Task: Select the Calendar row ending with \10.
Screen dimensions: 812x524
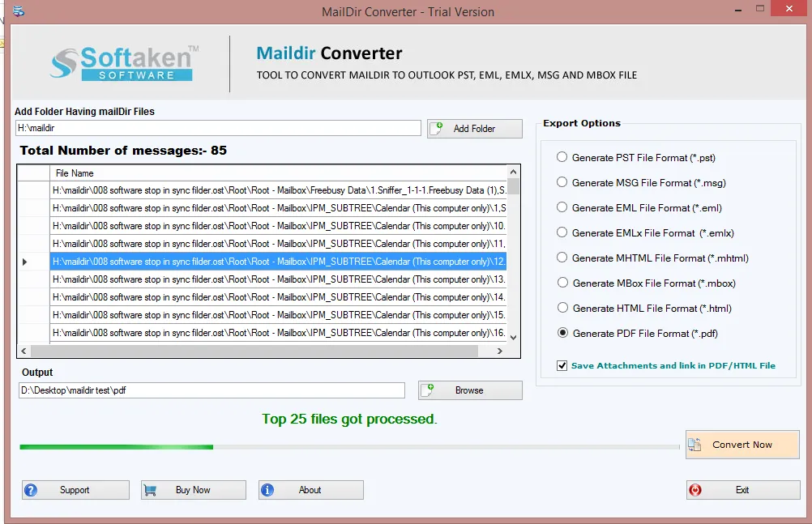Action: (x=278, y=226)
